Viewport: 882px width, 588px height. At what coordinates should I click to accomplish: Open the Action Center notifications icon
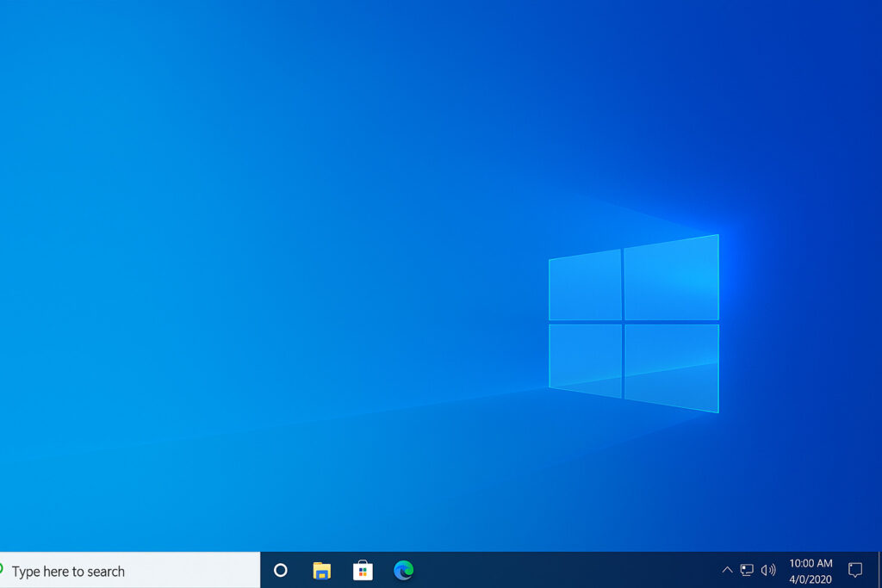[x=854, y=570]
